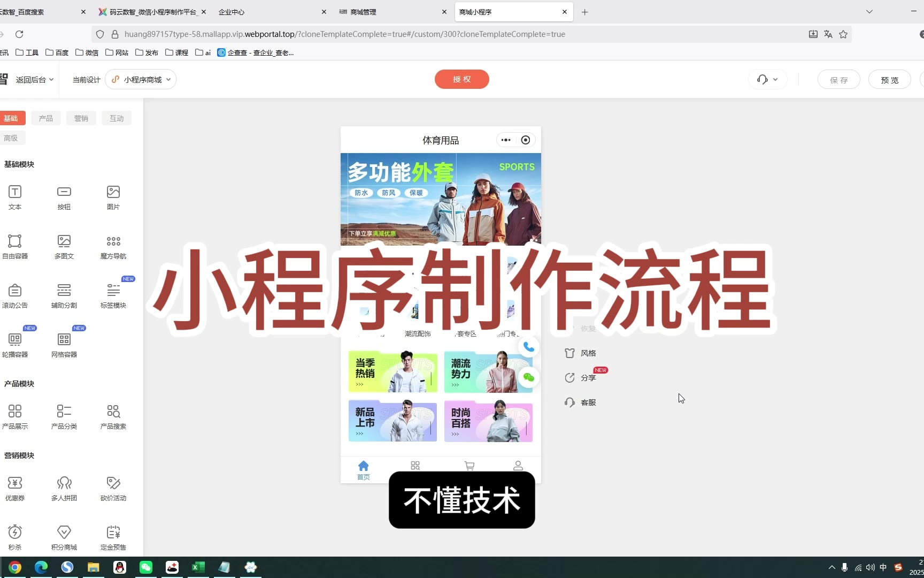Open the 风格 style option
Screen dimensions: 924x578
point(581,353)
